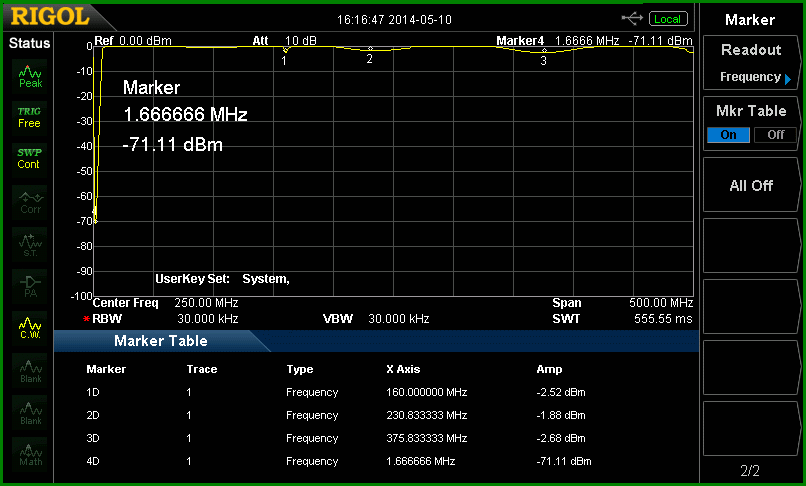Select the TRIG Free status icon
Image resolution: width=806 pixels, height=486 pixels.
coord(29,118)
